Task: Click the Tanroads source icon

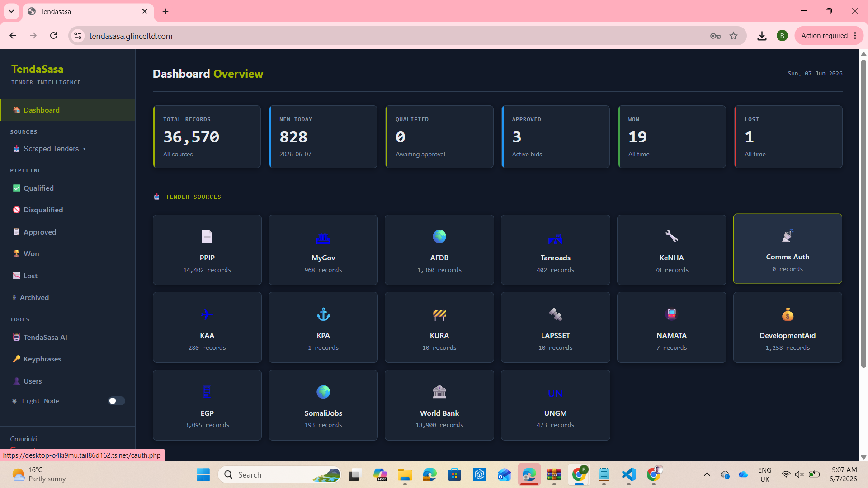Action: (555, 238)
